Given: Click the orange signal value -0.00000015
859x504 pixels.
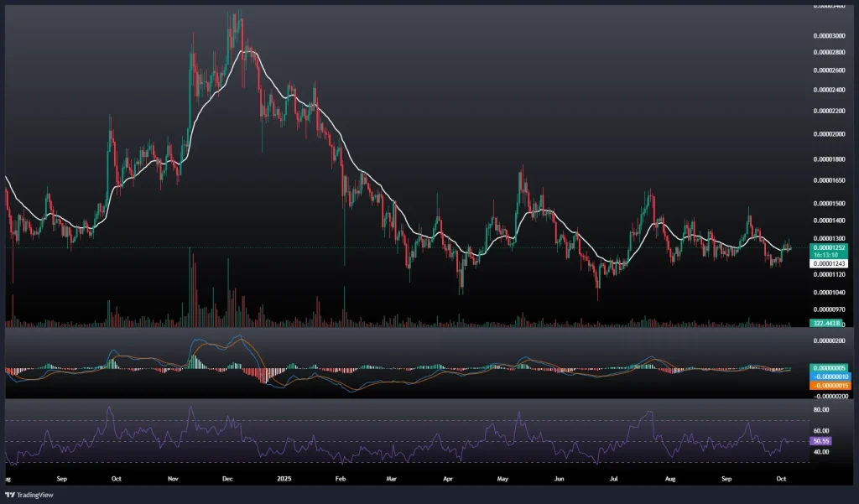Looking at the screenshot, I should (828, 384).
